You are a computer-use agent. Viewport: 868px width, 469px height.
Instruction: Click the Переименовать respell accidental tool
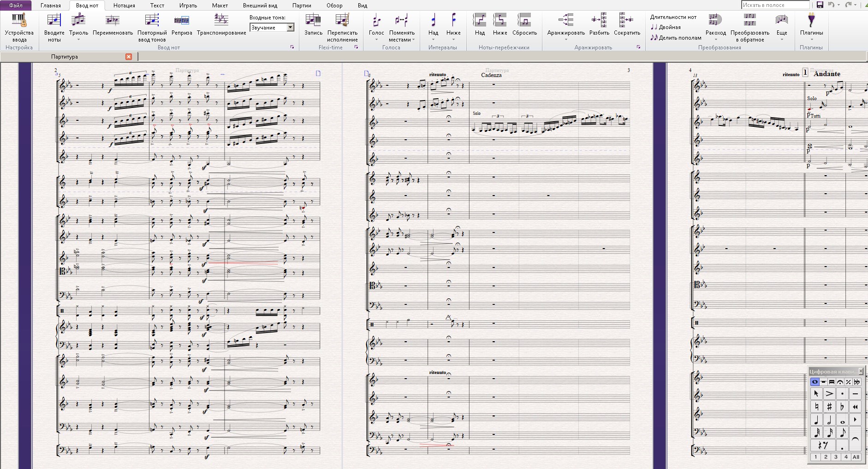pos(113,25)
